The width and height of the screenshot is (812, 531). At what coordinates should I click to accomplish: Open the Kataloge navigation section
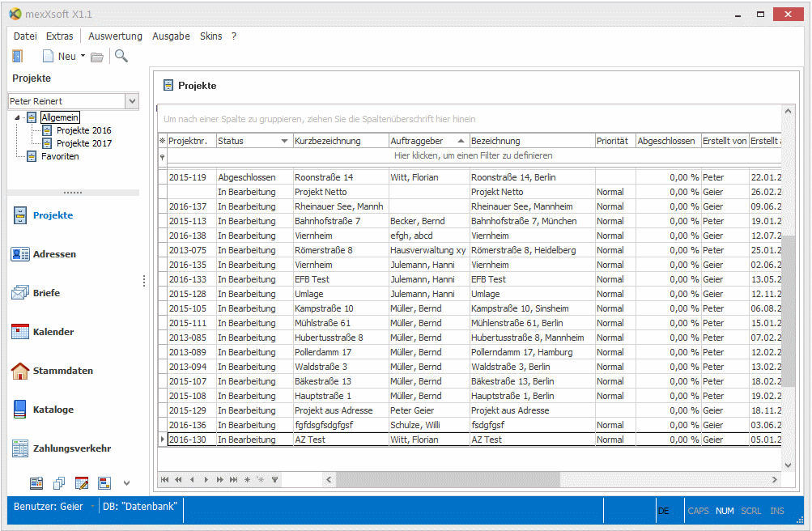42,410
